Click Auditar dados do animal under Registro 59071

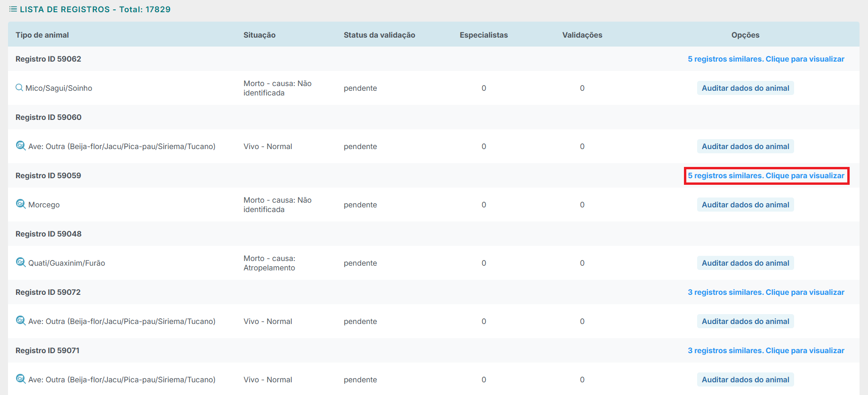[x=745, y=379]
